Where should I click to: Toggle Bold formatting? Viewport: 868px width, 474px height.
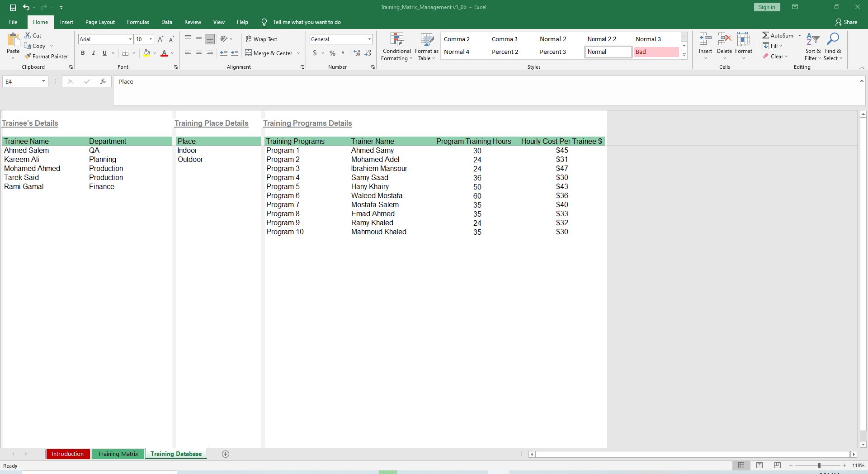[x=83, y=53]
